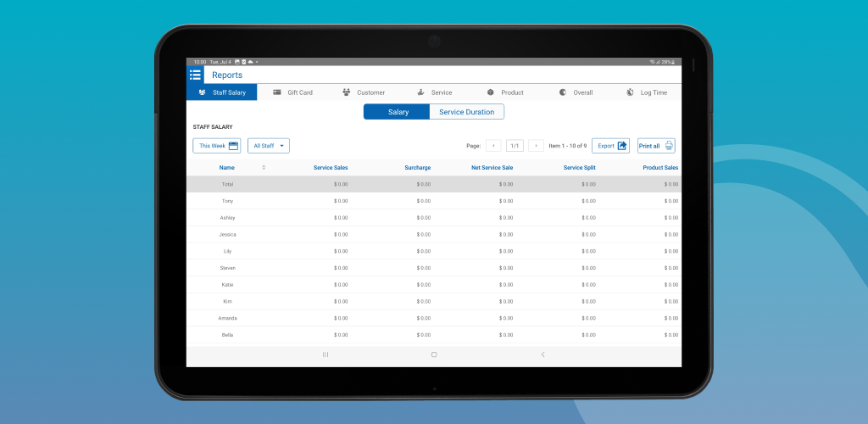Viewport: 868px width, 424px height.
Task: Tap the Android back button
Action: [542, 354]
